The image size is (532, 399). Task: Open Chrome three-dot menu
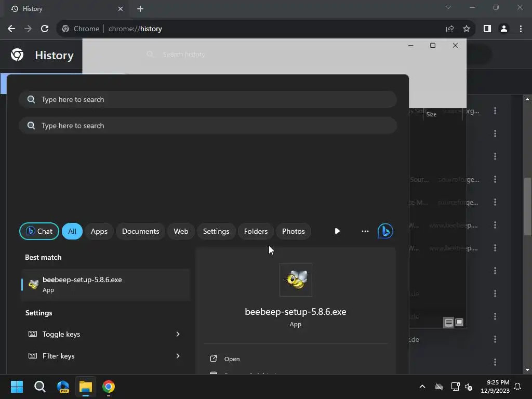pyautogui.click(x=521, y=29)
